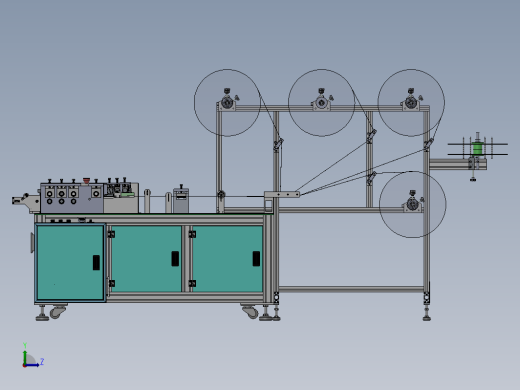Select the top-middle material roll circle

point(321,103)
